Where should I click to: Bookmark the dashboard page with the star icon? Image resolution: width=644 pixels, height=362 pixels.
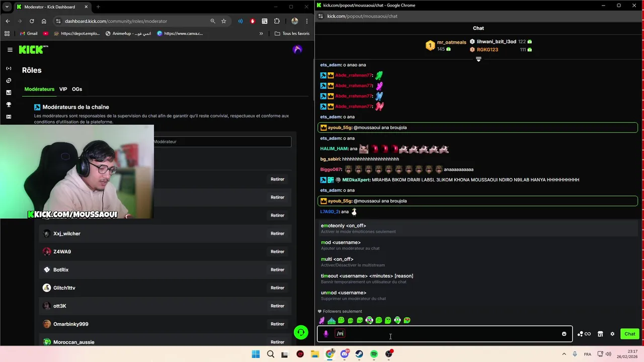tap(224, 21)
